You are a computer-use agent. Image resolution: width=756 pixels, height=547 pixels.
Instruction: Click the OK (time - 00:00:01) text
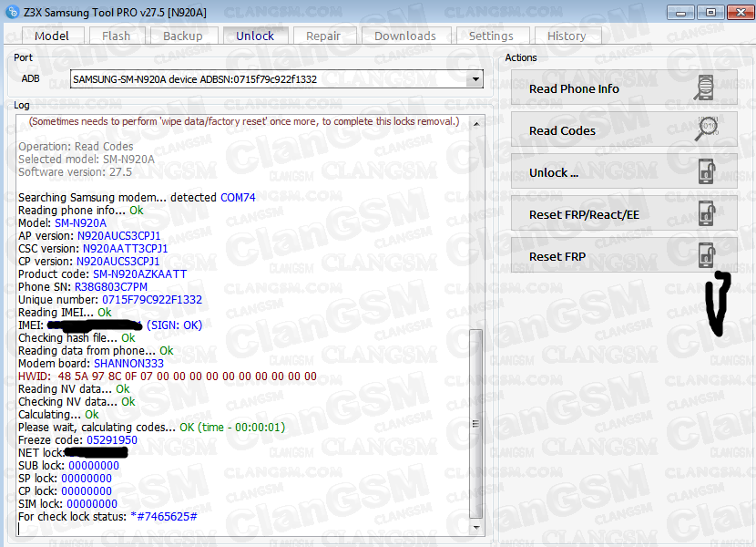pyautogui.click(x=232, y=428)
